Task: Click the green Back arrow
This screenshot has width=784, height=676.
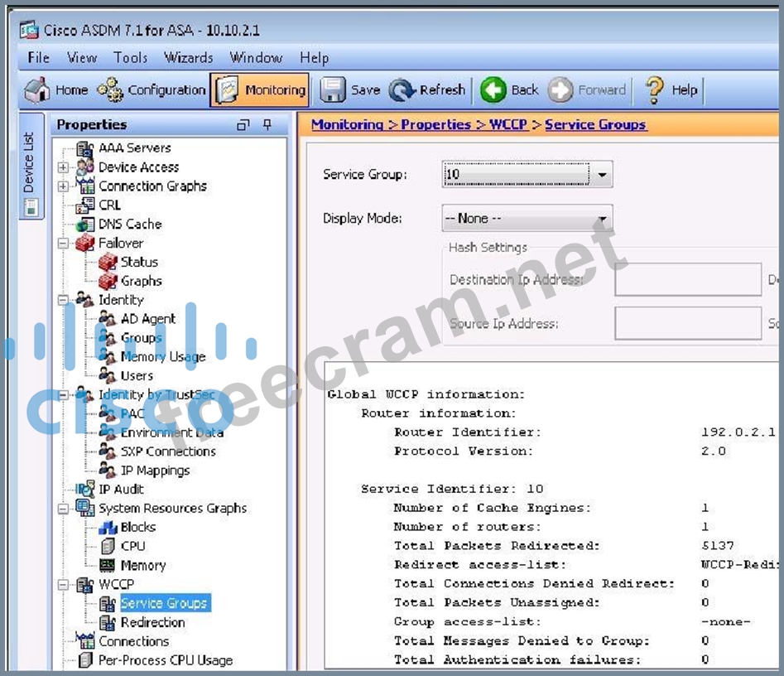Action: point(494,90)
